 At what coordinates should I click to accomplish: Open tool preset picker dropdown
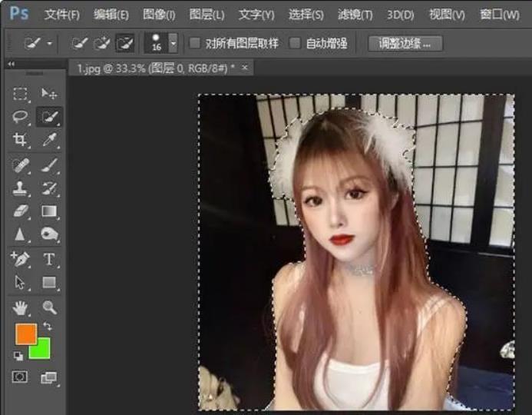pyautogui.click(x=50, y=44)
